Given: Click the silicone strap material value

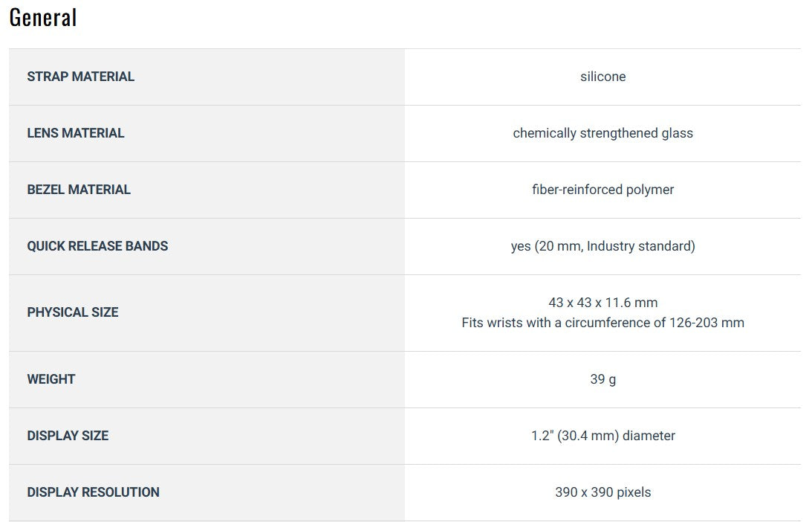Looking at the screenshot, I should tap(602, 77).
